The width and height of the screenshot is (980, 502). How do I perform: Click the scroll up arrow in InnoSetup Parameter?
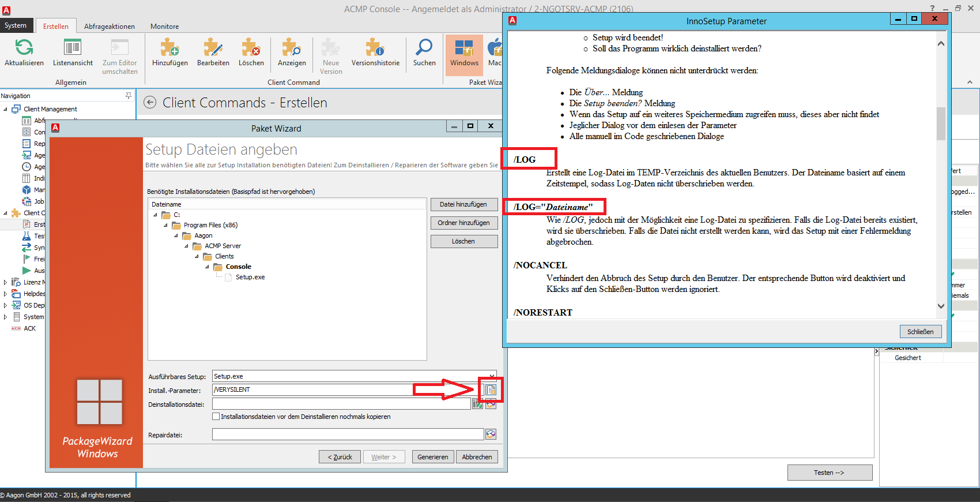click(x=941, y=43)
